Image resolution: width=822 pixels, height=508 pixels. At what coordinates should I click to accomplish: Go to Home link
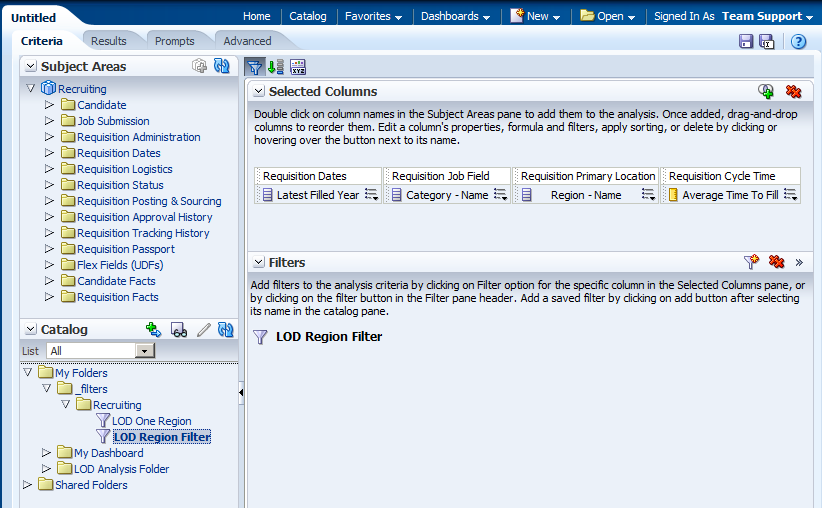click(256, 16)
